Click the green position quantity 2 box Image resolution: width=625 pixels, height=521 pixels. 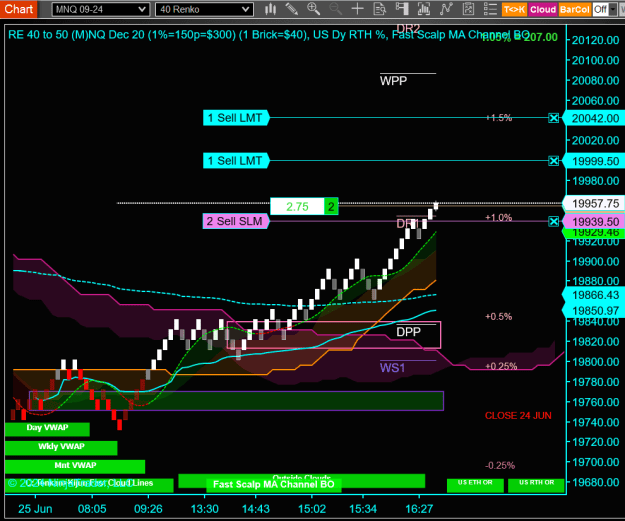coord(331,206)
